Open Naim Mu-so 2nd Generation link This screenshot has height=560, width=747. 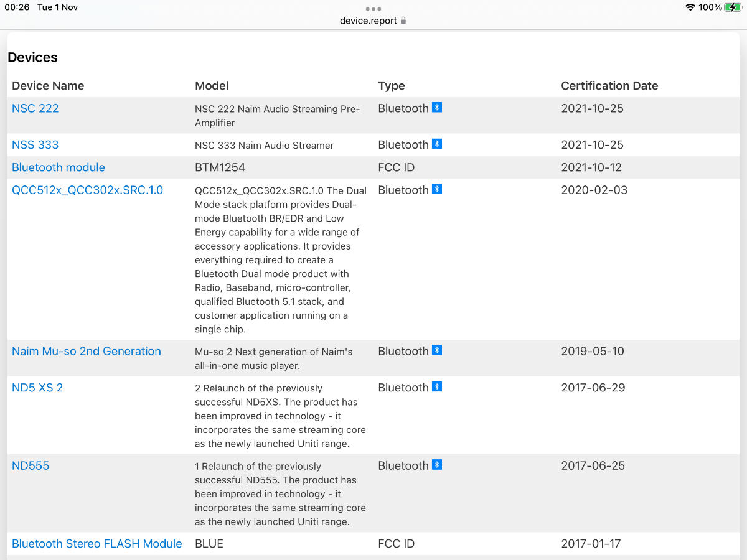click(87, 352)
